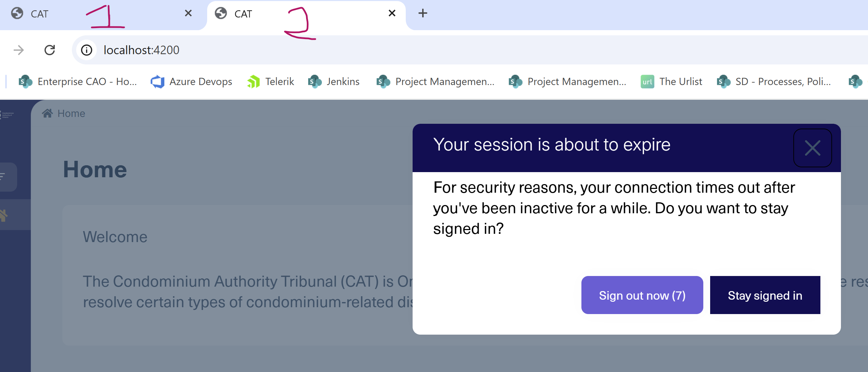Open the Azure Devops bookmark
Image resolution: width=868 pixels, height=372 pixels.
pos(191,82)
